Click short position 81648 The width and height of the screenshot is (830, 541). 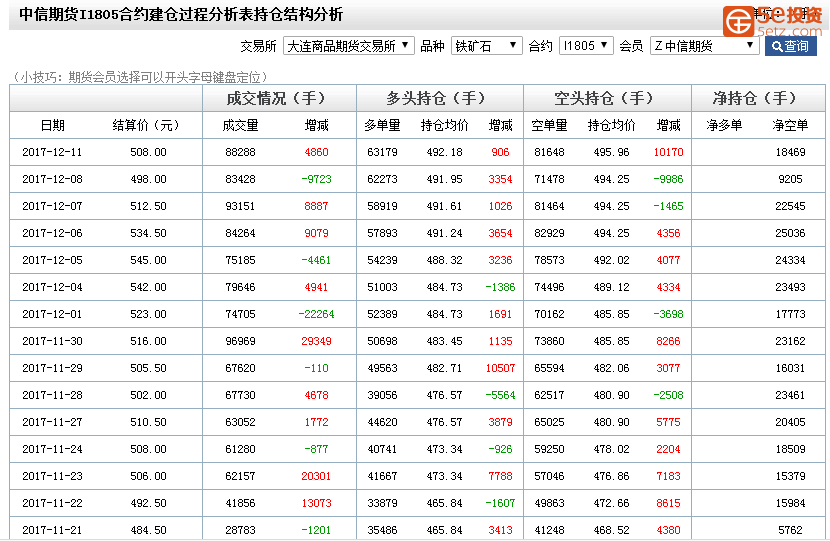pyautogui.click(x=549, y=152)
